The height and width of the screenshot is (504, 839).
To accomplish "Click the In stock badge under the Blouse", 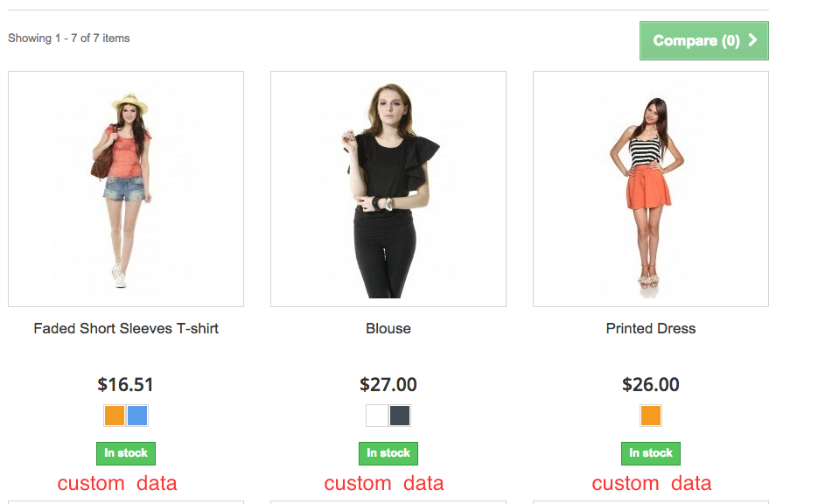I will coord(388,453).
